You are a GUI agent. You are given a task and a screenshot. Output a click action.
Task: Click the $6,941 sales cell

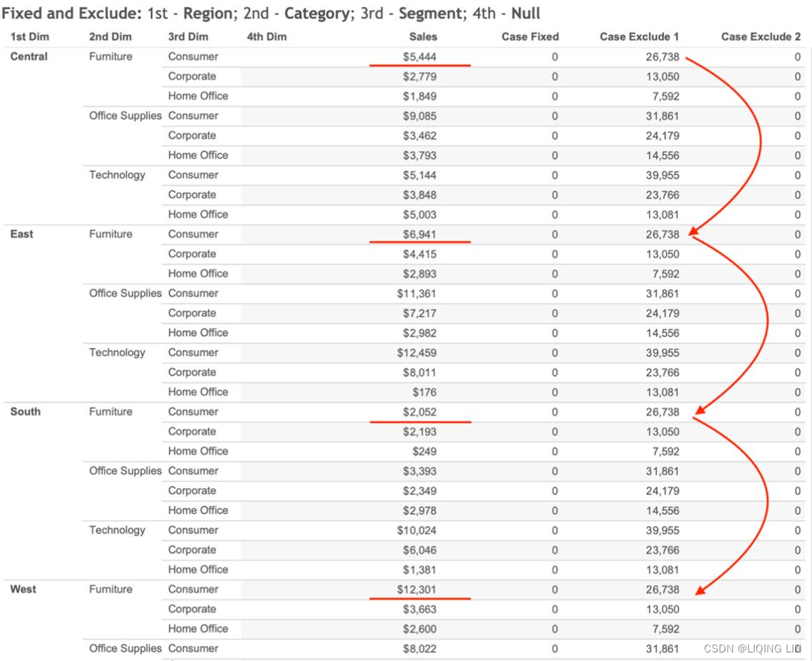[x=420, y=234]
